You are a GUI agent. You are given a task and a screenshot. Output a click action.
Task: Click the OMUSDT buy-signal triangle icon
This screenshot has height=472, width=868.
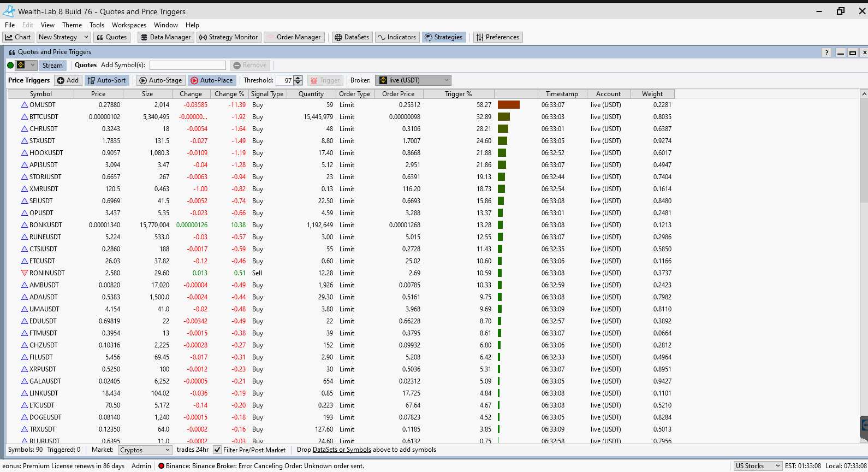click(x=25, y=105)
